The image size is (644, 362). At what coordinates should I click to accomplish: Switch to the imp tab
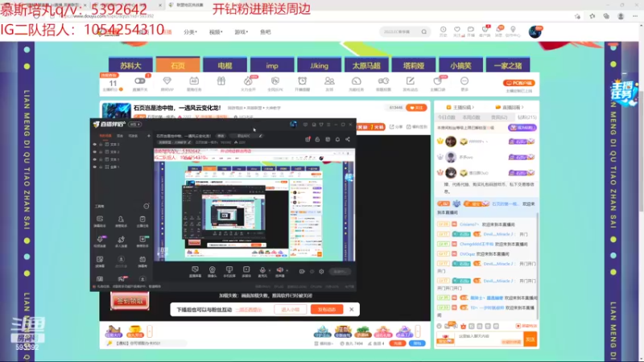point(272,65)
